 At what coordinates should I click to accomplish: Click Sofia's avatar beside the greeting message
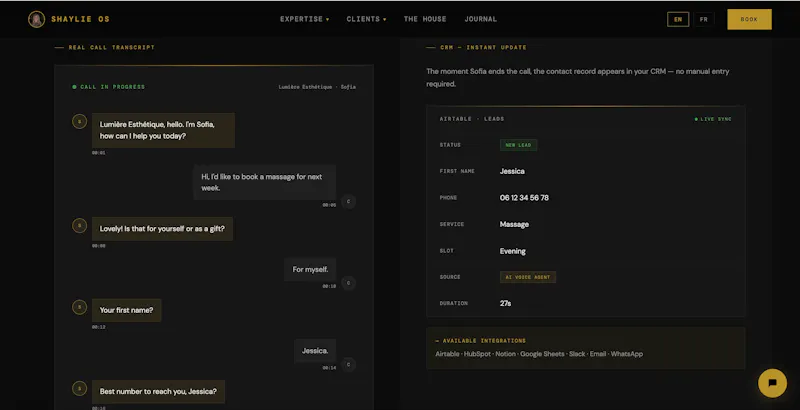(79, 121)
